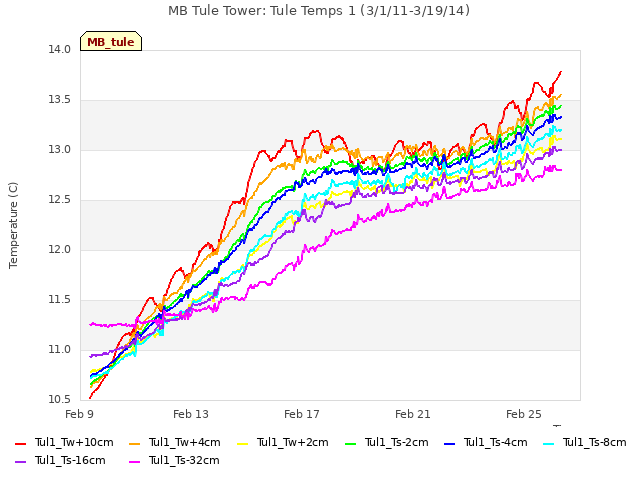The height and width of the screenshot is (480, 640).
Task: Click the Temperature (C) axis label
Action: [13, 225]
